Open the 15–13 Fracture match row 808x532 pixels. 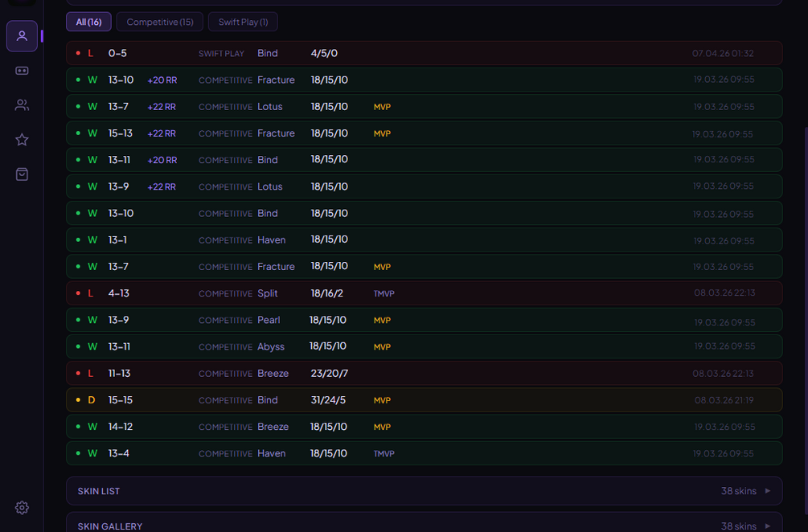(424, 133)
